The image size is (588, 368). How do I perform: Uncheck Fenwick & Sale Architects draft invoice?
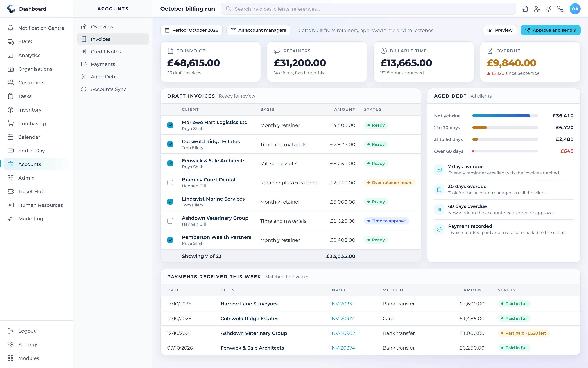pyautogui.click(x=170, y=163)
